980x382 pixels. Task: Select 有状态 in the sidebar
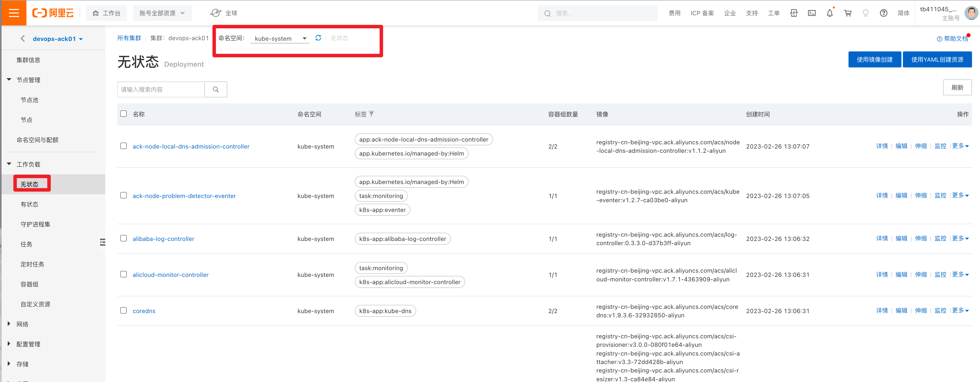pyautogui.click(x=29, y=204)
